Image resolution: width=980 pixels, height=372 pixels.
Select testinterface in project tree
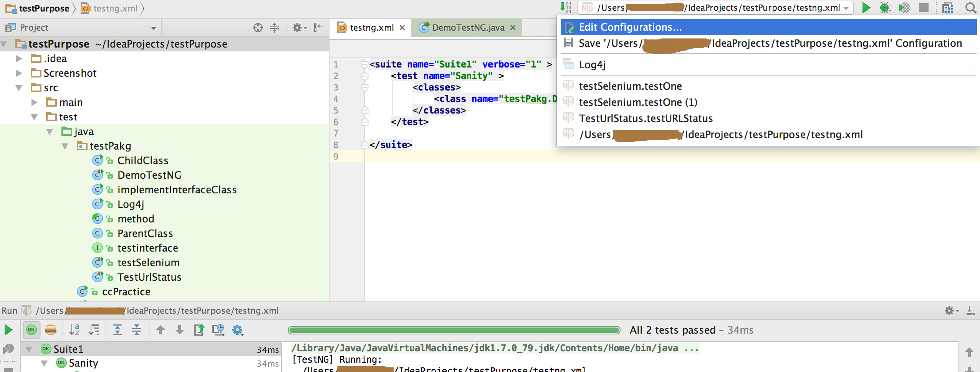click(x=147, y=248)
